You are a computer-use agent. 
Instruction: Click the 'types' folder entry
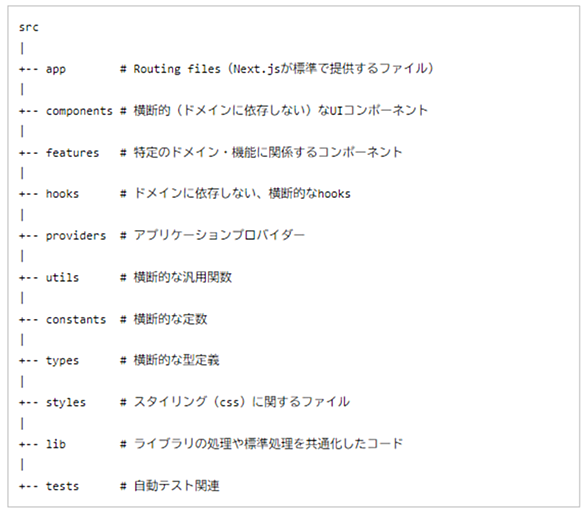point(62,361)
